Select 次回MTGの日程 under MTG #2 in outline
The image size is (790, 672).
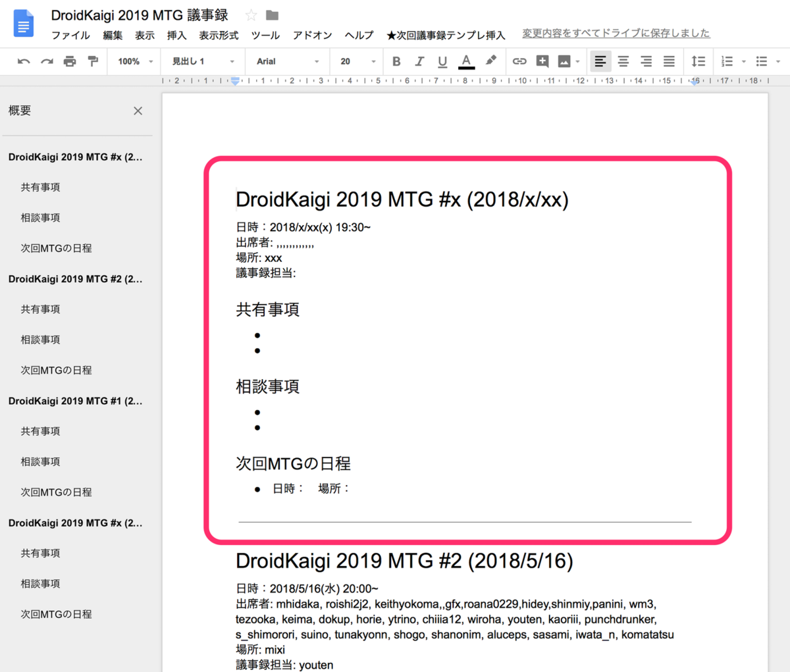coord(56,370)
